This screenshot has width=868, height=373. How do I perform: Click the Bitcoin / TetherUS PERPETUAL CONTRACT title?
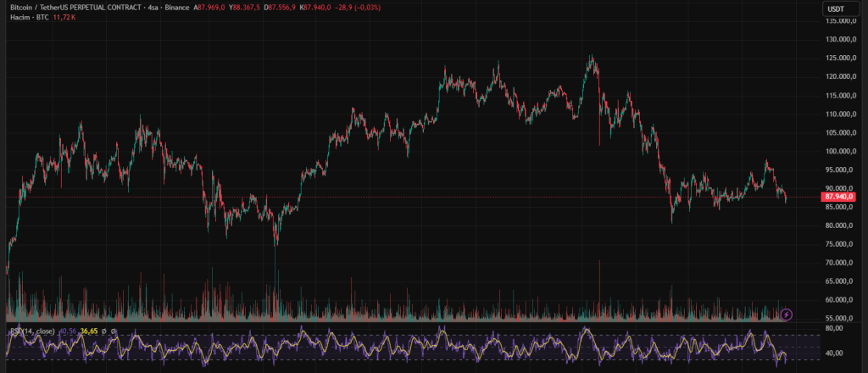[71, 7]
